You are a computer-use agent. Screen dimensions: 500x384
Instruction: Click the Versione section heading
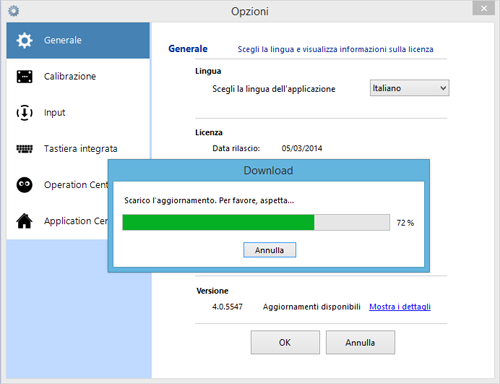[212, 291]
